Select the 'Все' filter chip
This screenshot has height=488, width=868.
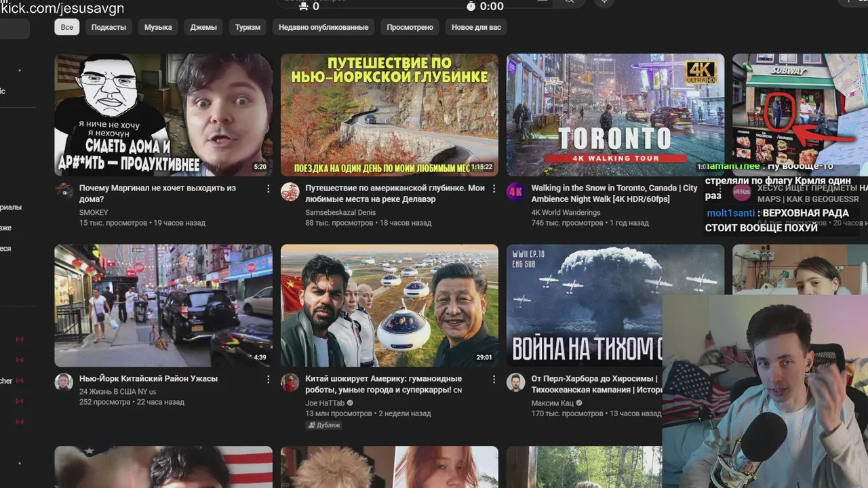tap(67, 27)
